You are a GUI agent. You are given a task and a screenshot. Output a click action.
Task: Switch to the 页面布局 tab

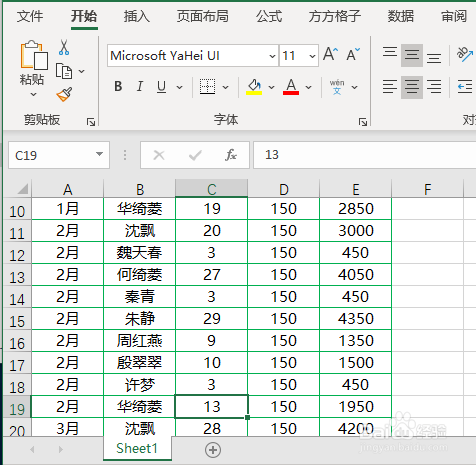(203, 16)
